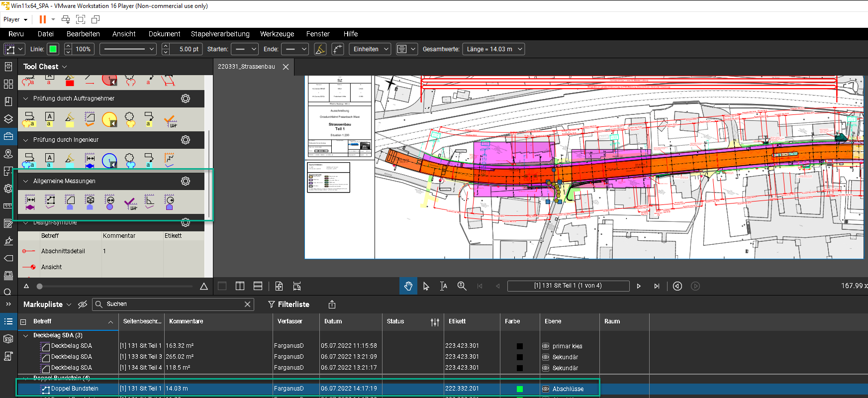Go to next page arrow
Viewport: 868px width, 398px height.
coord(639,286)
